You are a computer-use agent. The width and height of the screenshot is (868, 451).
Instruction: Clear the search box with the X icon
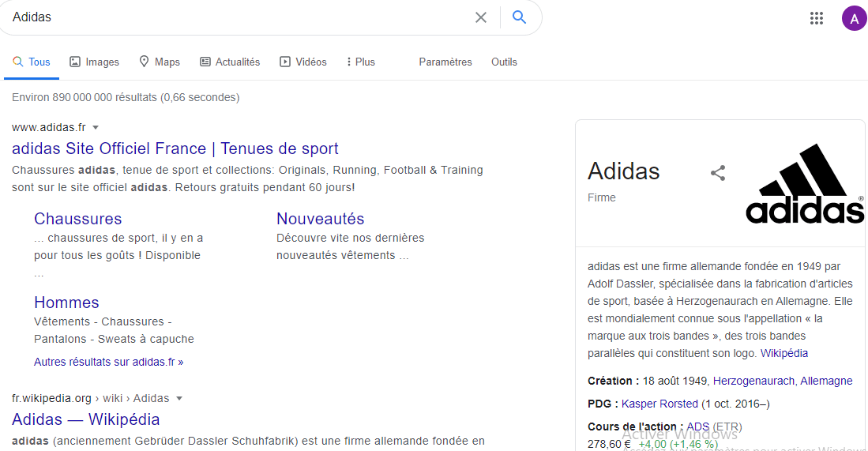[480, 17]
